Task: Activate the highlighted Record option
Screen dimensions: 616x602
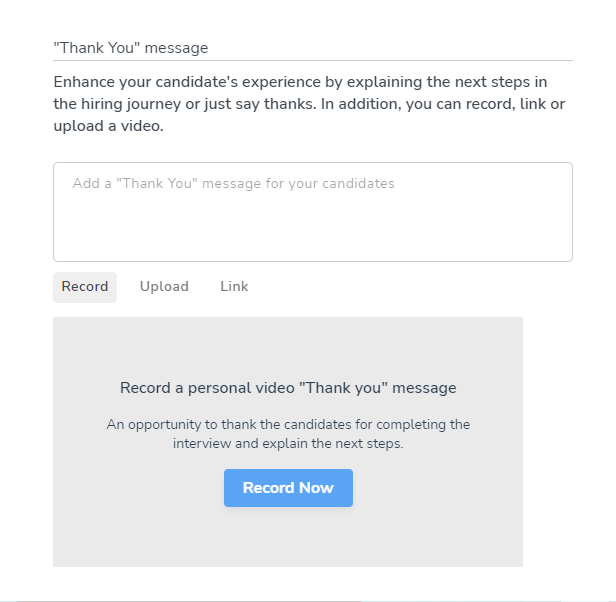Action: pyautogui.click(x=85, y=287)
